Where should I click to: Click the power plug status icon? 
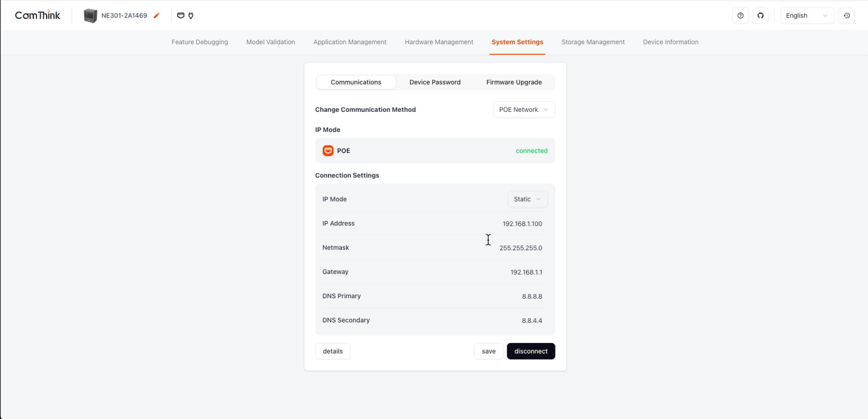tap(191, 16)
